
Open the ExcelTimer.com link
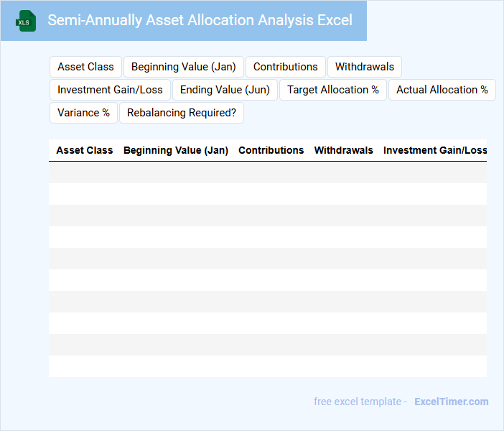[452, 402]
